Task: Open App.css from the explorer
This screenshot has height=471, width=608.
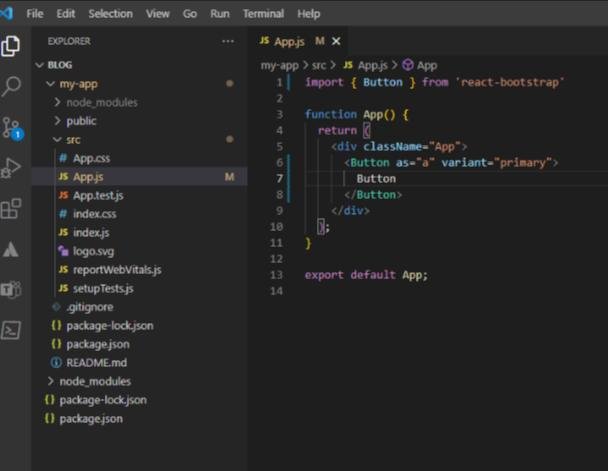Action: (x=90, y=158)
